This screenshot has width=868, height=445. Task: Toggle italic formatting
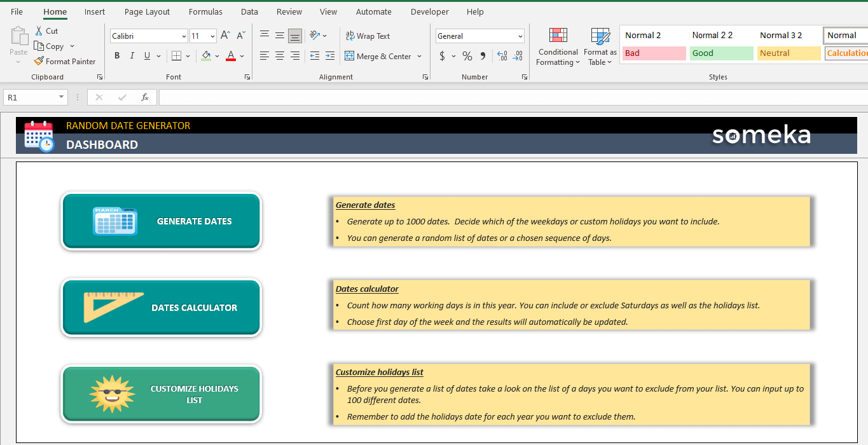point(132,55)
